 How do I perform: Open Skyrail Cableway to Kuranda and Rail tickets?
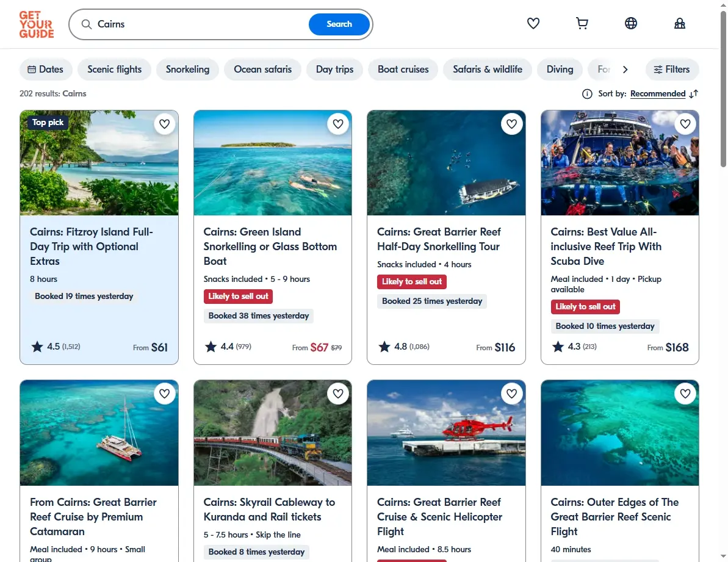point(269,509)
